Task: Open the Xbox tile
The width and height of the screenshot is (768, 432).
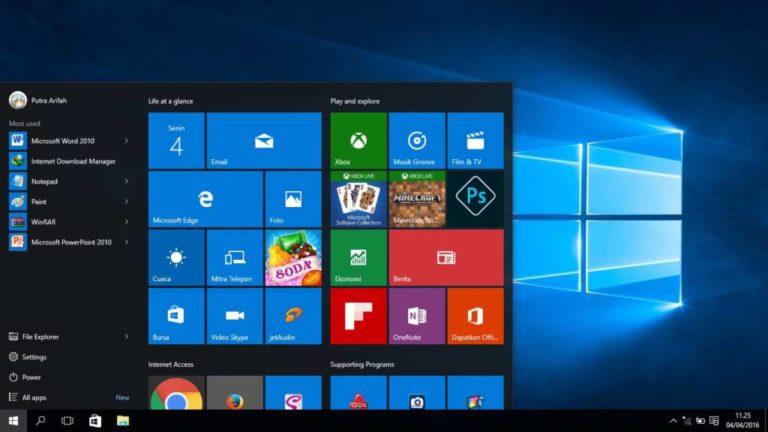Action: 358,141
